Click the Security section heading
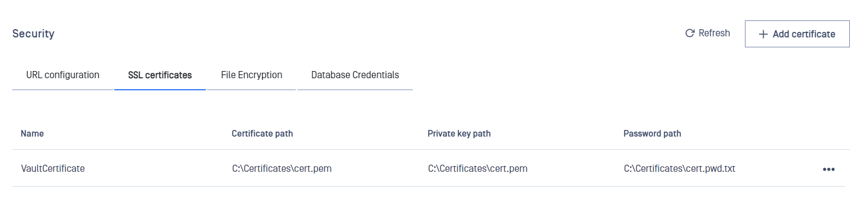The height and width of the screenshot is (201, 868). click(x=33, y=34)
